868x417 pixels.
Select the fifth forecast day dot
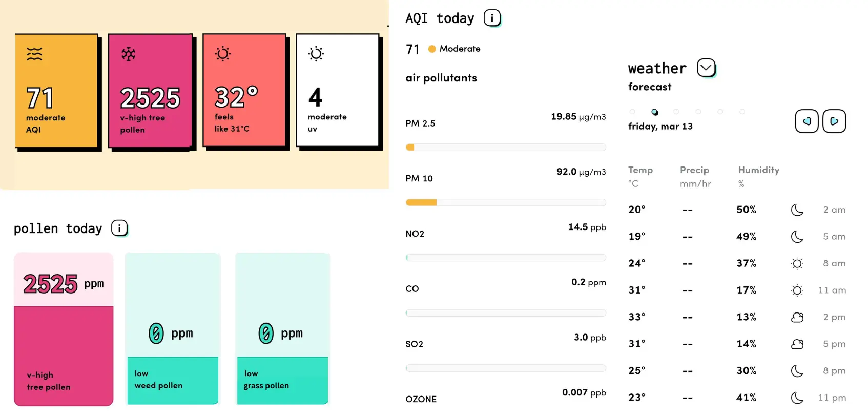(x=720, y=112)
